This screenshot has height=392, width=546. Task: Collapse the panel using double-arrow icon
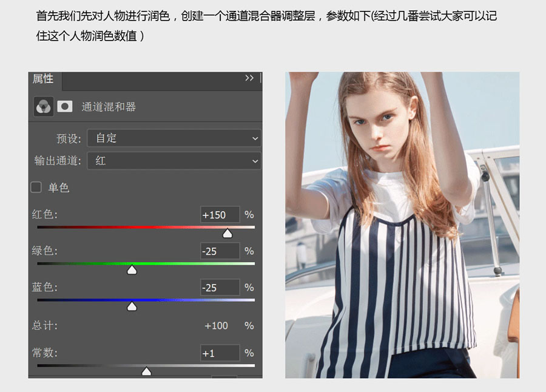(x=249, y=78)
